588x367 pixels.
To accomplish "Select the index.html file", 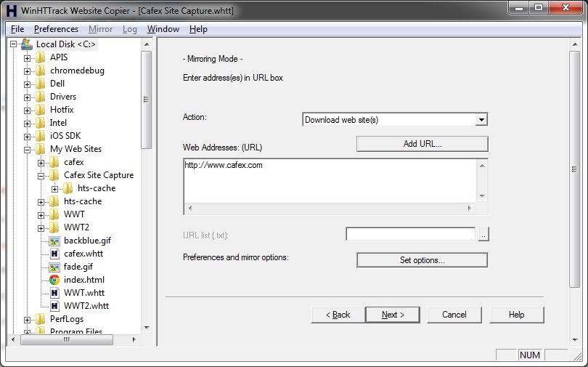I will tap(84, 280).
